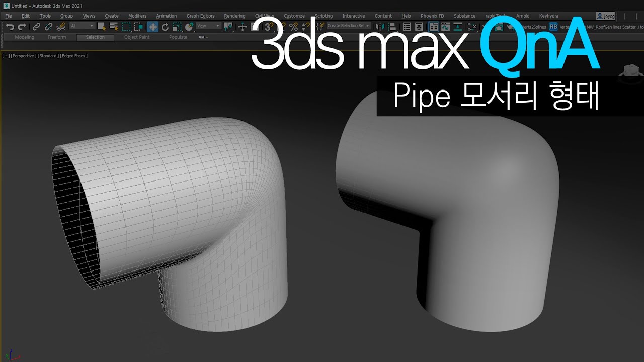This screenshot has height=362, width=644.
Task: Open the Select by Name list tool
Action: click(114, 27)
